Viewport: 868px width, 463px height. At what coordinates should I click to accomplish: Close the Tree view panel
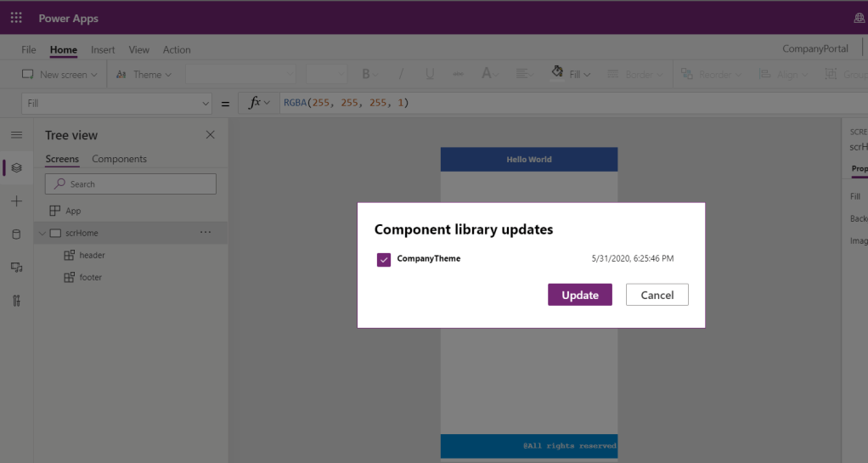211,135
